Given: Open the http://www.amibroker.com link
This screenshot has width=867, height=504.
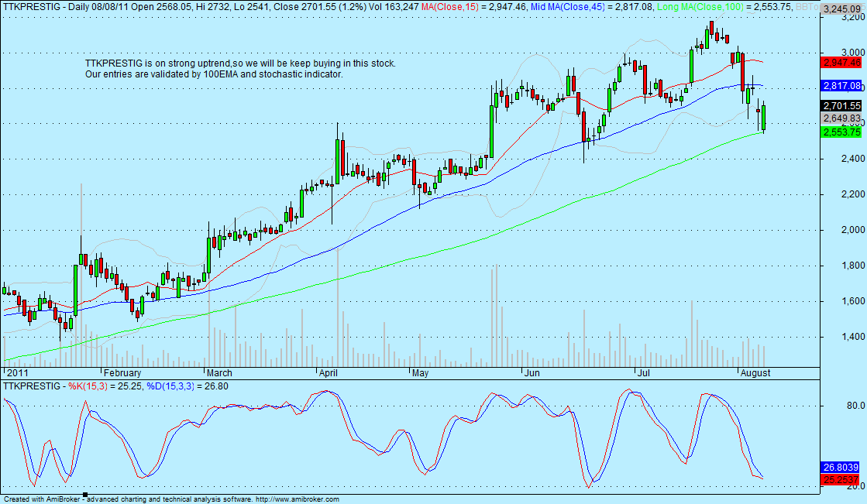Looking at the screenshot, I should click(298, 499).
